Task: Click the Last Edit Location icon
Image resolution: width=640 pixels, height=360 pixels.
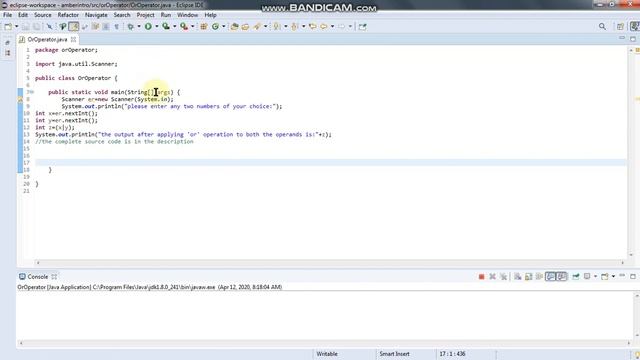Action: (313, 27)
